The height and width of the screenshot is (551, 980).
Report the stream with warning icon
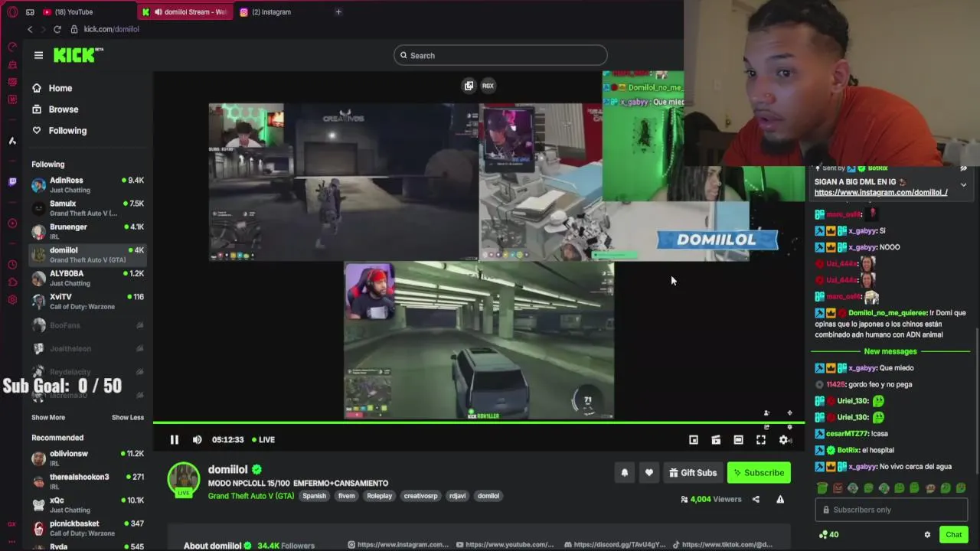(x=780, y=499)
